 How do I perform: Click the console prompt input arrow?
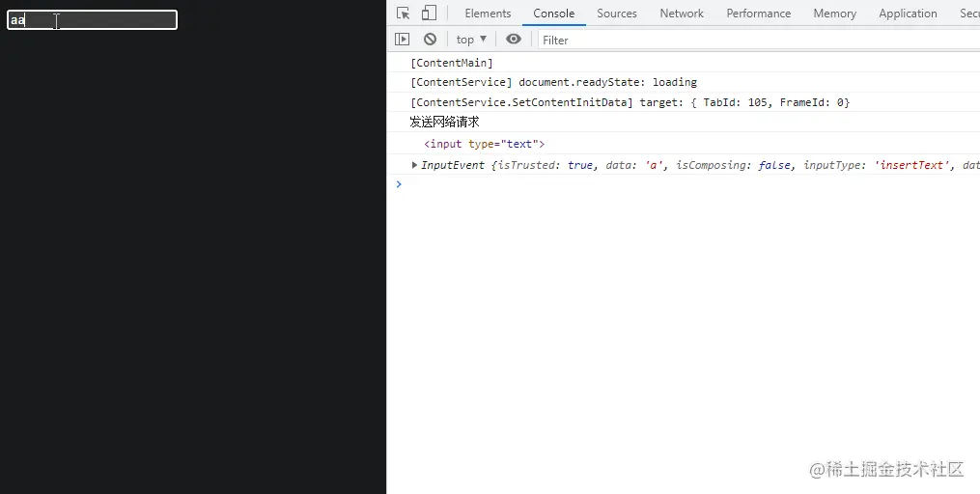[399, 184]
